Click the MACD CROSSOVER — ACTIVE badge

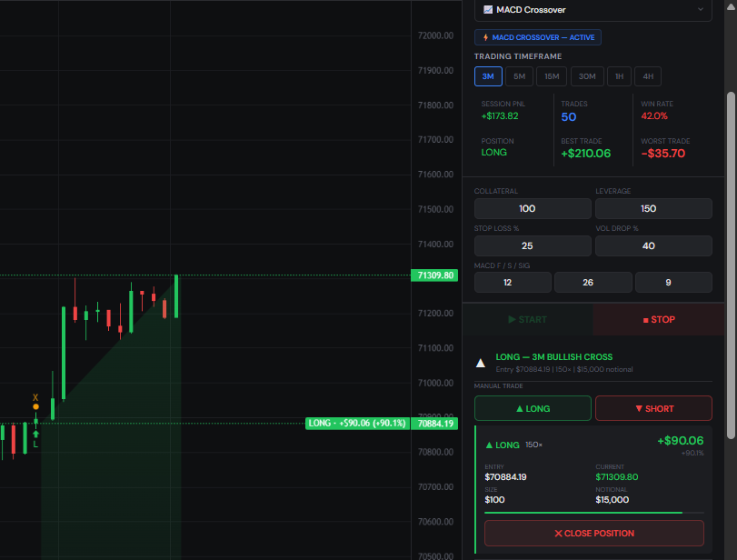538,37
